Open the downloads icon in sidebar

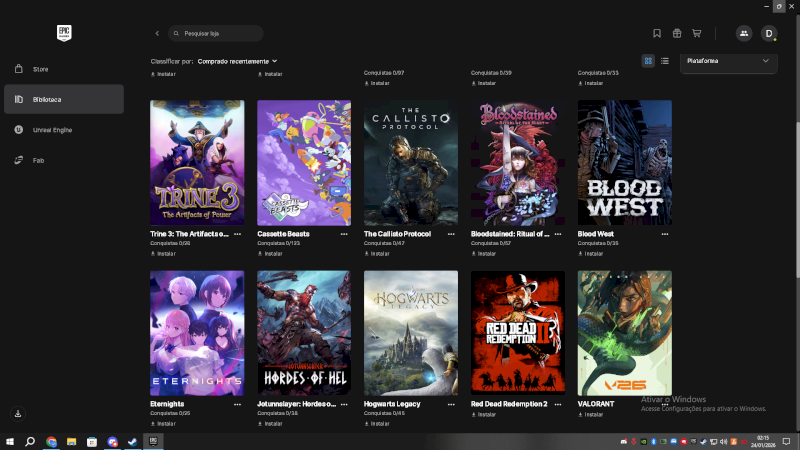(18, 413)
